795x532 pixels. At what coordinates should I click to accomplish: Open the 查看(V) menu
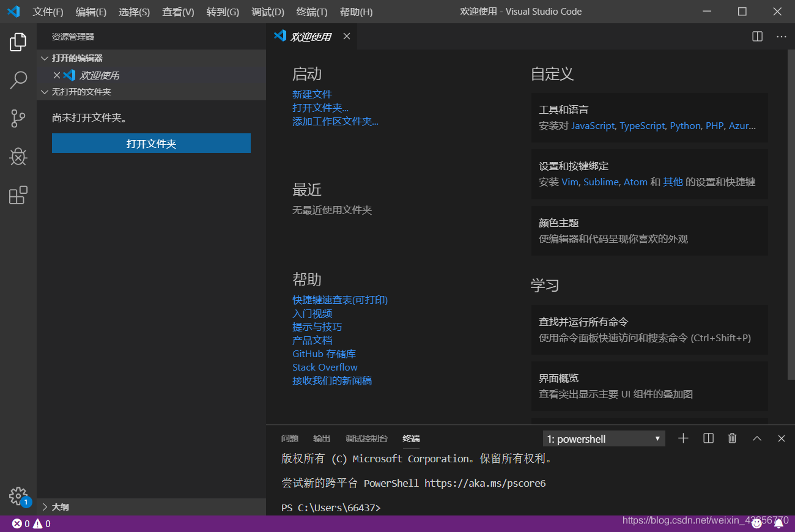178,12
